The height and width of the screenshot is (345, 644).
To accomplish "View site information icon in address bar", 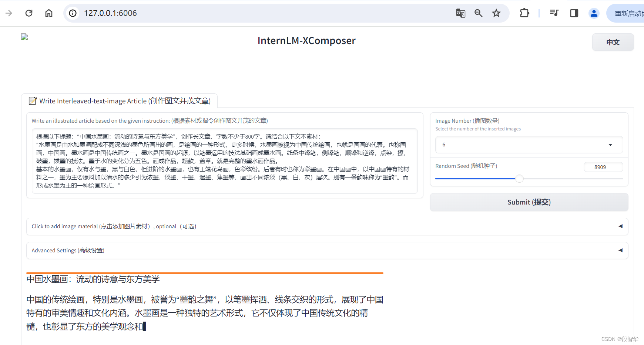I will [x=73, y=13].
